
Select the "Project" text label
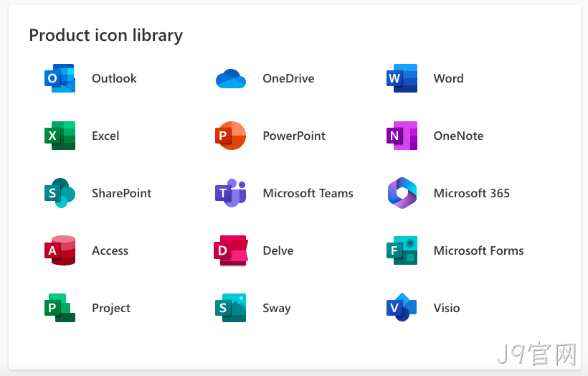point(111,308)
